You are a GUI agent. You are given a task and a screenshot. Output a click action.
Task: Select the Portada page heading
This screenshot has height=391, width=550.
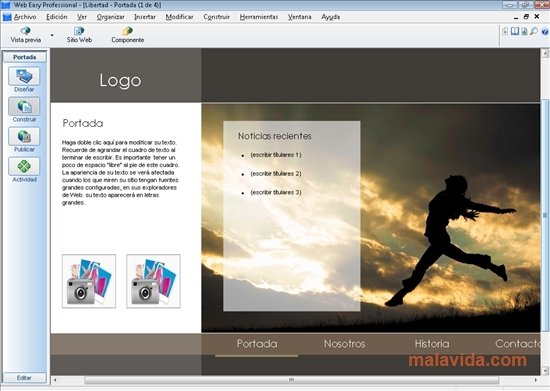(83, 123)
